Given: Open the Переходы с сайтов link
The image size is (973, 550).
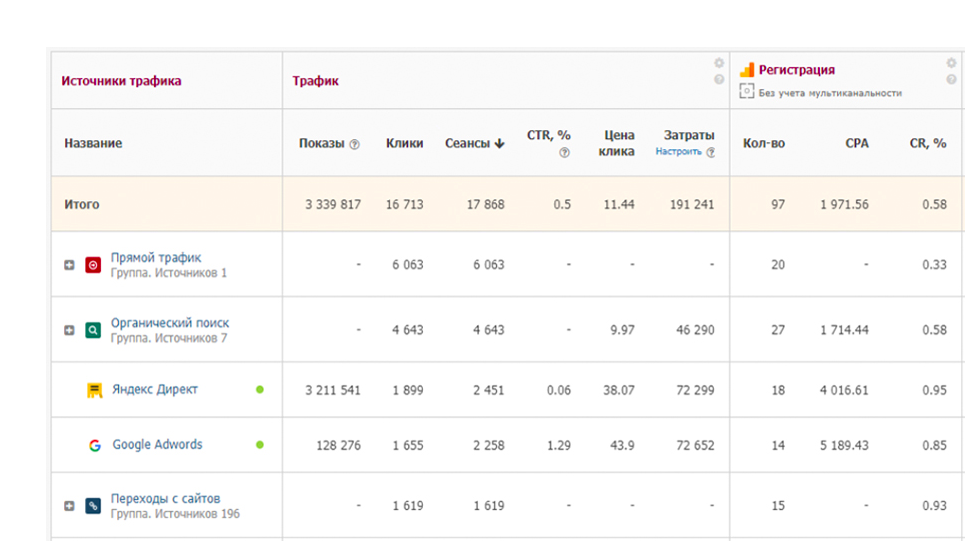Looking at the screenshot, I should point(165,498).
